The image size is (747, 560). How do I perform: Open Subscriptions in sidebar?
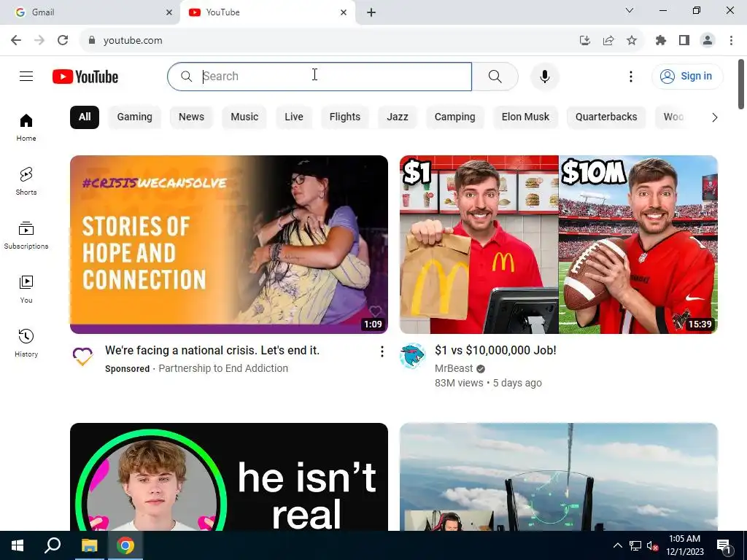click(x=26, y=236)
